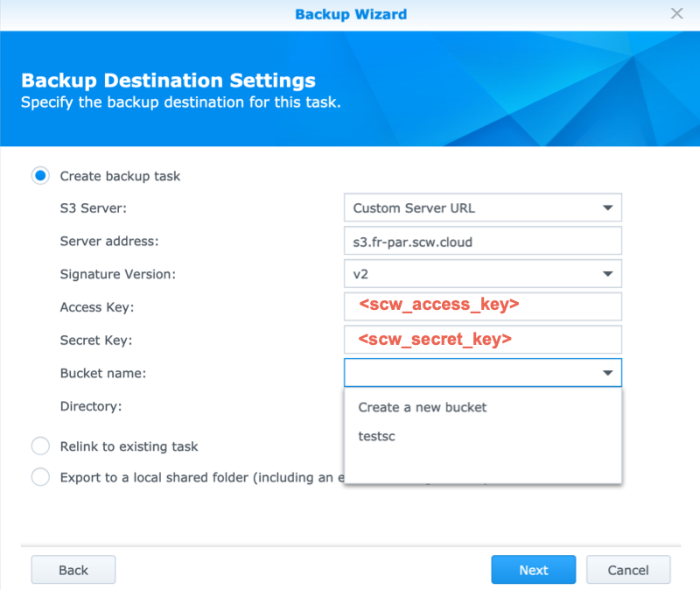Image resolution: width=700 pixels, height=590 pixels.
Task: Click the Next button
Action: tap(533, 570)
